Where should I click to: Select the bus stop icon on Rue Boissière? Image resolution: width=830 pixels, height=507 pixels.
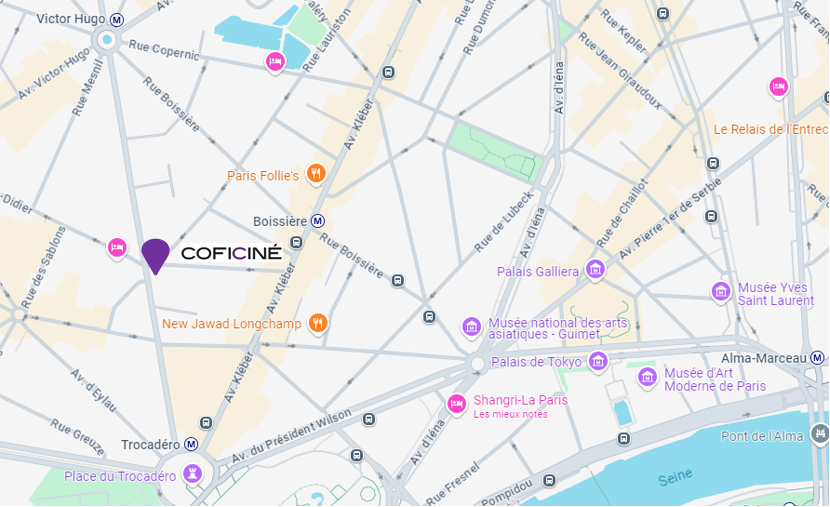click(398, 281)
